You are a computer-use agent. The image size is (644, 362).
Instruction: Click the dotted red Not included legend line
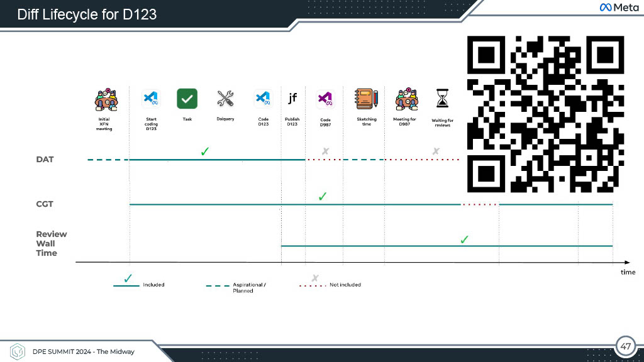tap(313, 286)
